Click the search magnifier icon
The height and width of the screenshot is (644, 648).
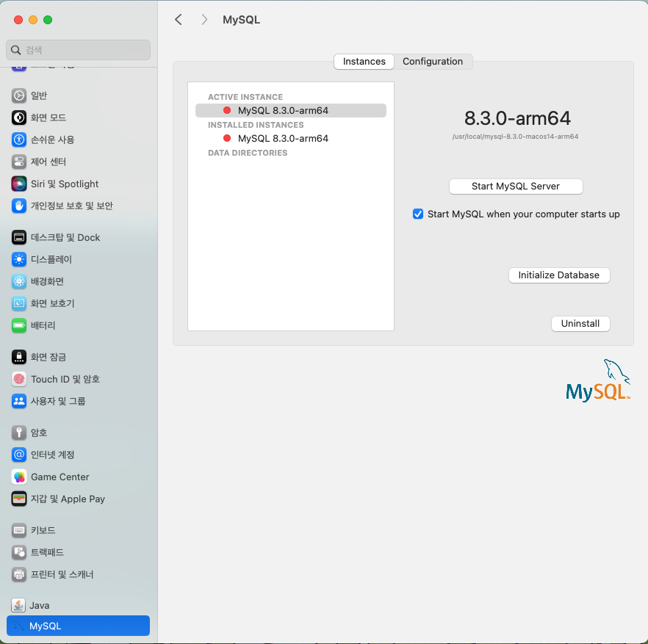point(15,50)
